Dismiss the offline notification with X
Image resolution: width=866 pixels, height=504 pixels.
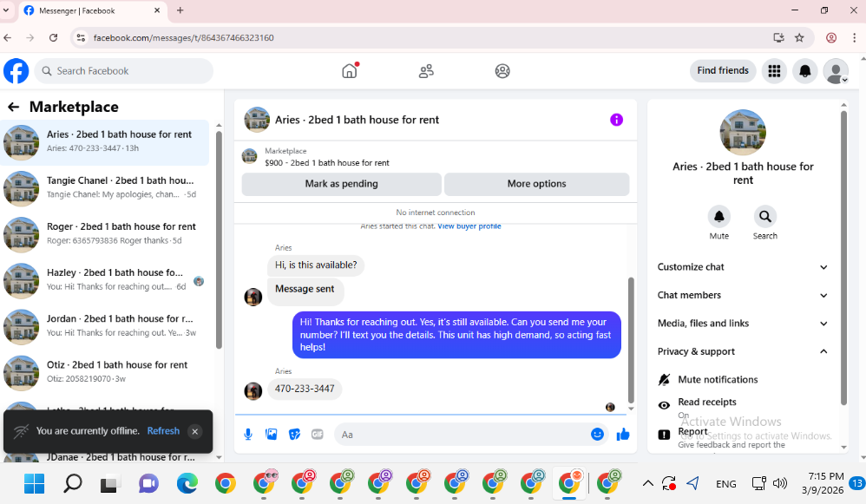(x=195, y=432)
